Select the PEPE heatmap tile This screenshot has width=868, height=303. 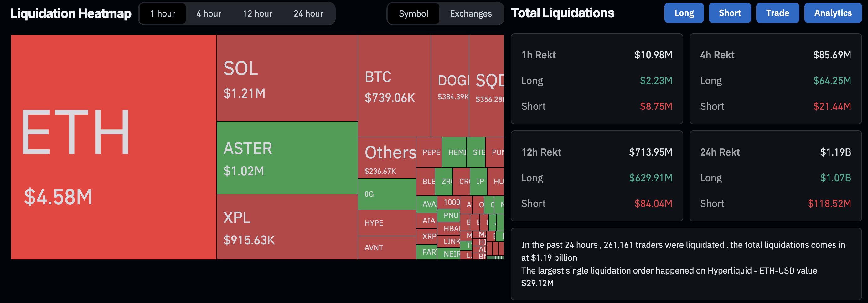(429, 152)
